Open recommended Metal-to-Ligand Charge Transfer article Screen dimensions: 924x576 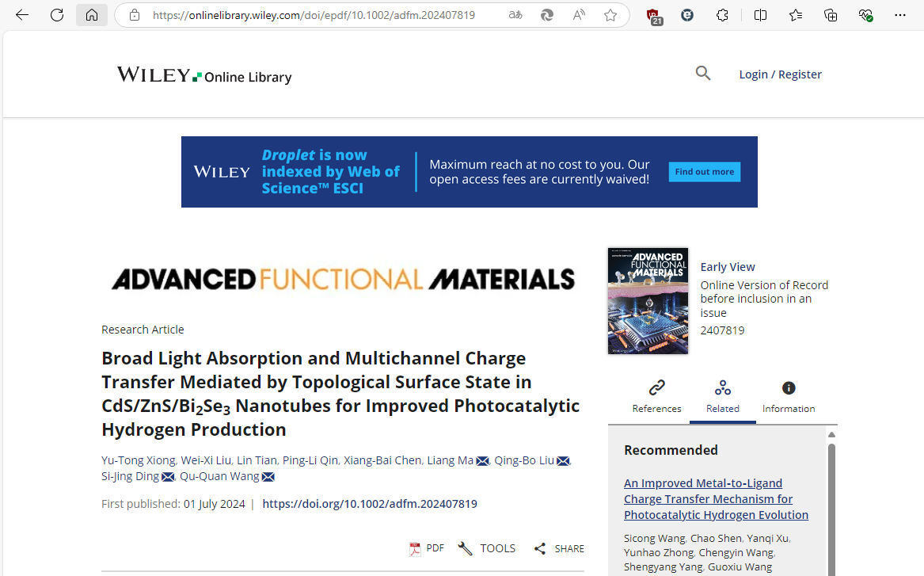[x=716, y=499]
